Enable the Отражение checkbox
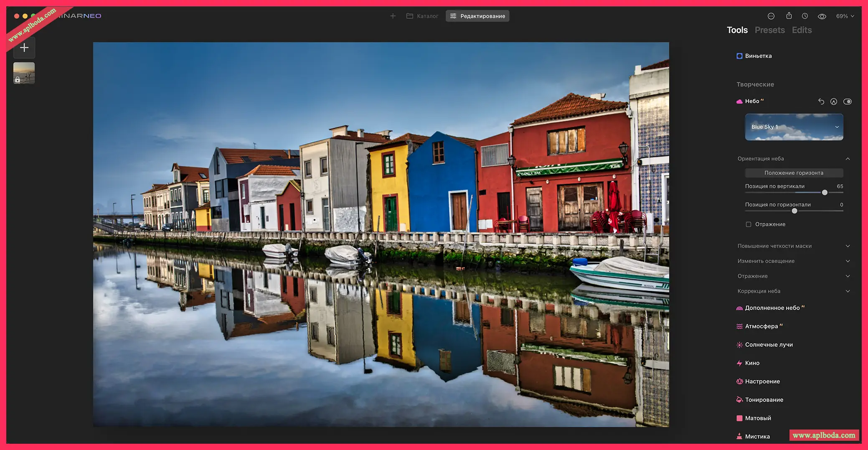 tap(748, 224)
